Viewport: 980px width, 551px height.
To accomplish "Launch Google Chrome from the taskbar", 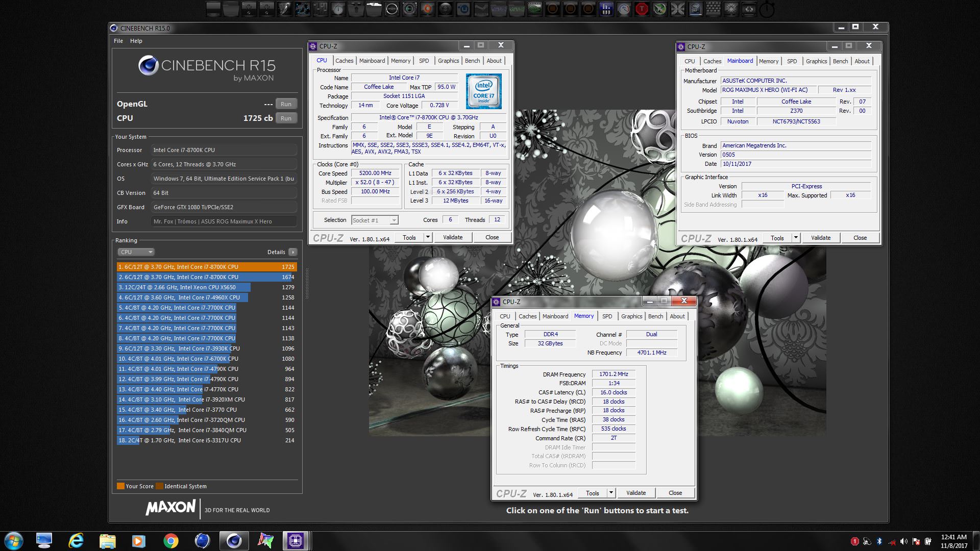I will point(171,541).
